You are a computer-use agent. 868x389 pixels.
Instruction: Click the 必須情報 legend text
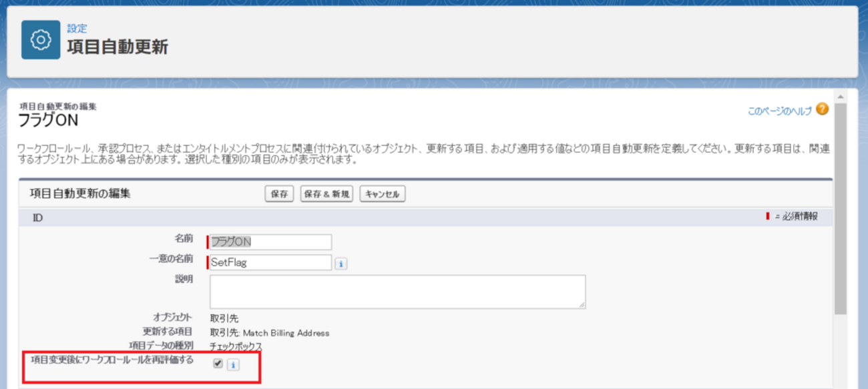[799, 217]
